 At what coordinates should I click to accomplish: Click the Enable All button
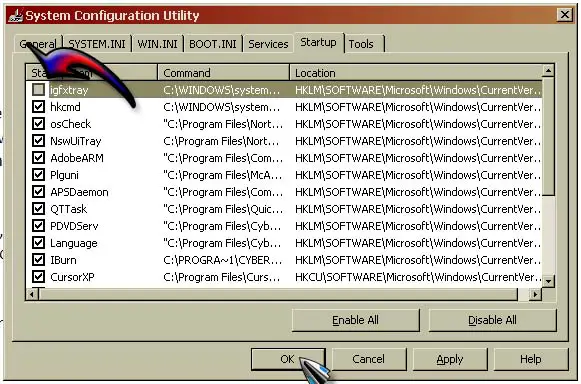(355, 320)
